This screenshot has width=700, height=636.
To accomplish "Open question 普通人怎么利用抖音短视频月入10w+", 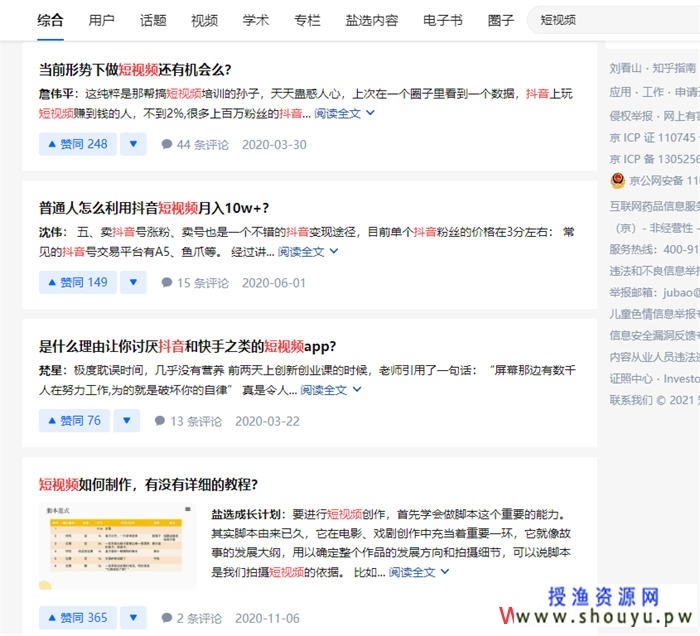I will click(154, 208).
